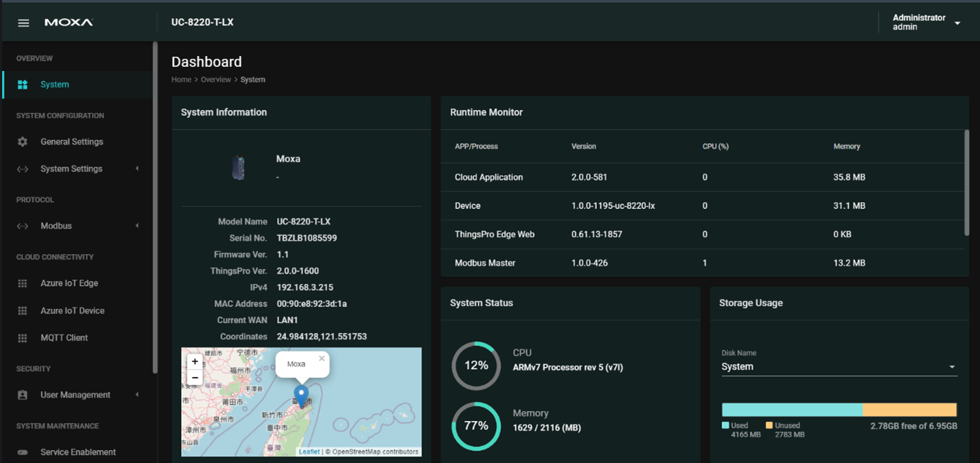Expand the User Management submenu arrow
Screen dimensions: 980x463
(137, 395)
